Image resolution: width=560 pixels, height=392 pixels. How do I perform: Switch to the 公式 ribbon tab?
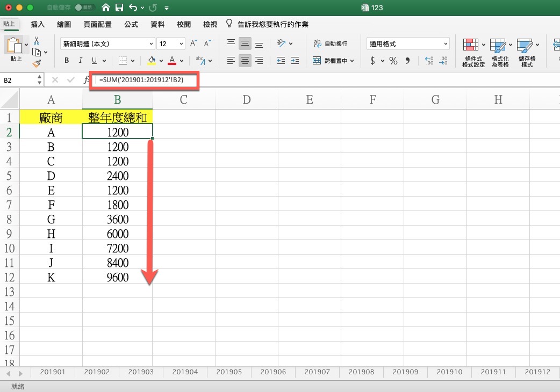(131, 25)
